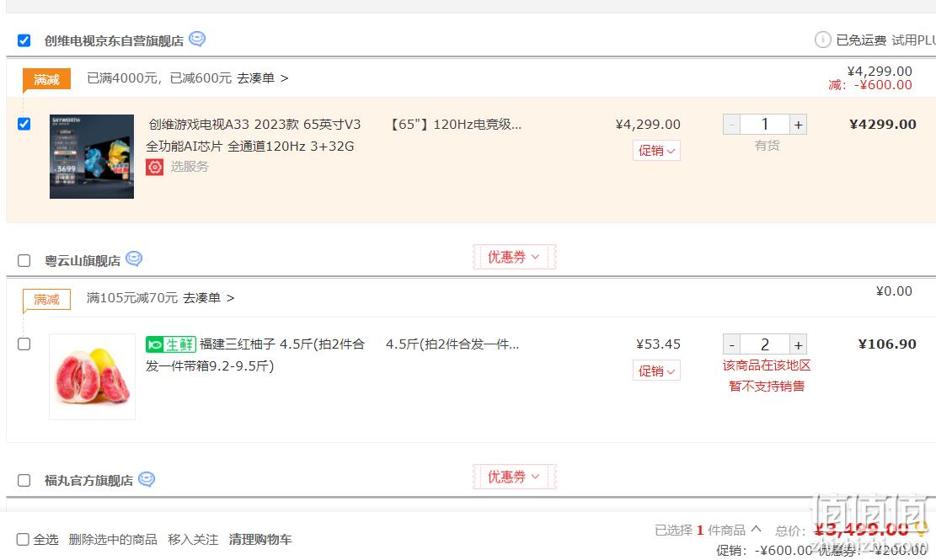Click the orange 满减 tag for 创维 store
Image resolution: width=936 pixels, height=560 pixels.
click(x=46, y=79)
